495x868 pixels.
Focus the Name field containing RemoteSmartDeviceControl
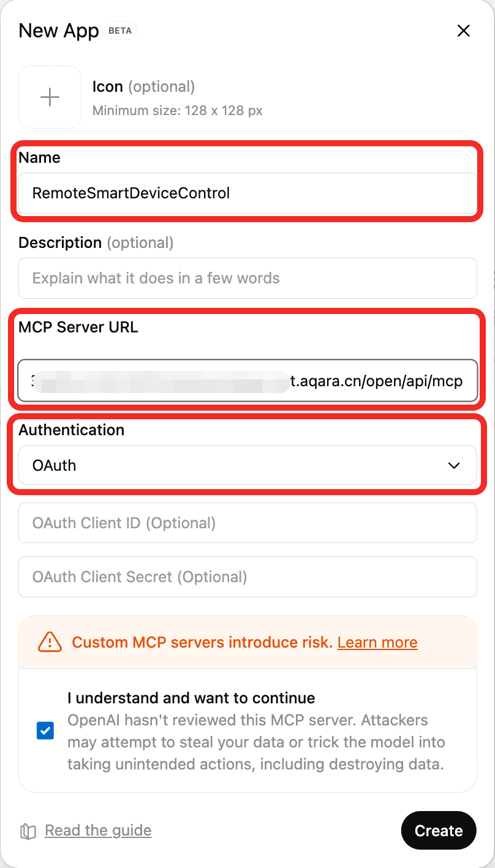(247, 193)
